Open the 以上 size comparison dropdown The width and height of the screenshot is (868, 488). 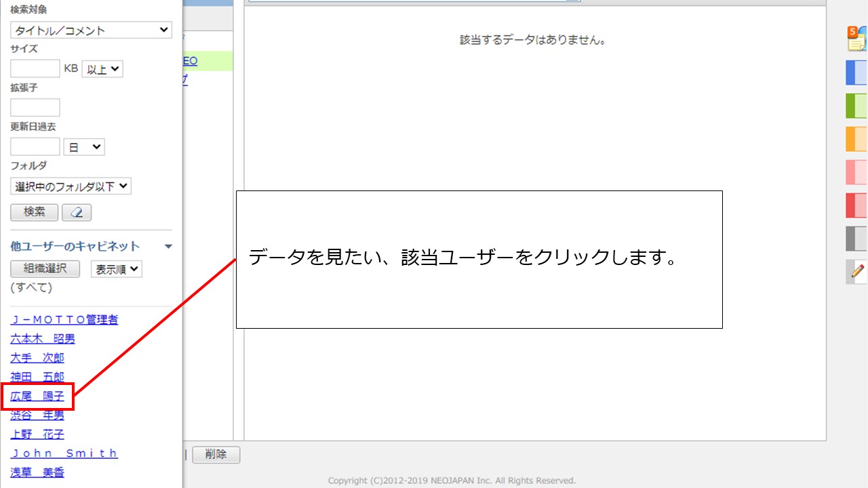(102, 68)
